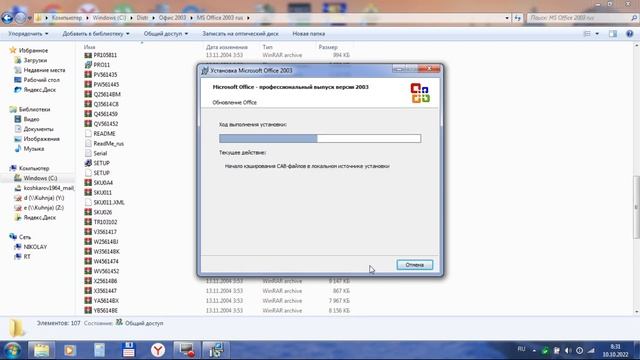Select Windows (C:) in the navigation pane
The width and height of the screenshot is (640, 360).
tap(40, 178)
